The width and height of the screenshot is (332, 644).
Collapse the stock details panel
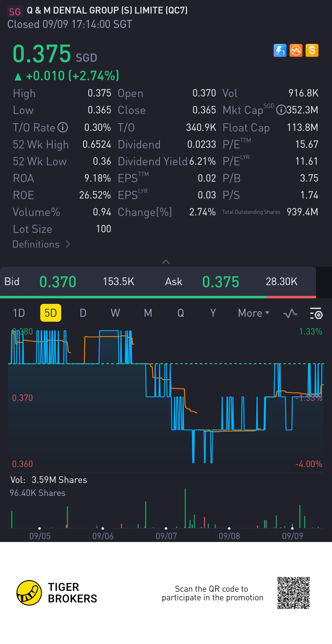166,262
